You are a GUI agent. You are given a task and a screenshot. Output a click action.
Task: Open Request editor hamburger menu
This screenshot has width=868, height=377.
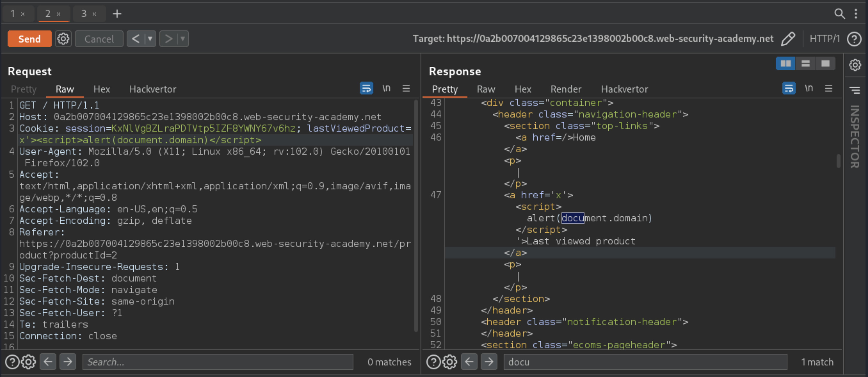pos(406,88)
